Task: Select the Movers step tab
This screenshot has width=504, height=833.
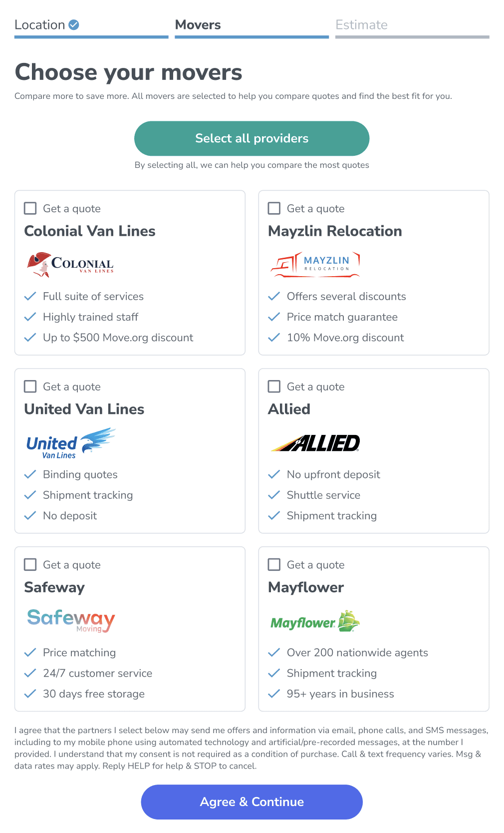Action: click(252, 27)
